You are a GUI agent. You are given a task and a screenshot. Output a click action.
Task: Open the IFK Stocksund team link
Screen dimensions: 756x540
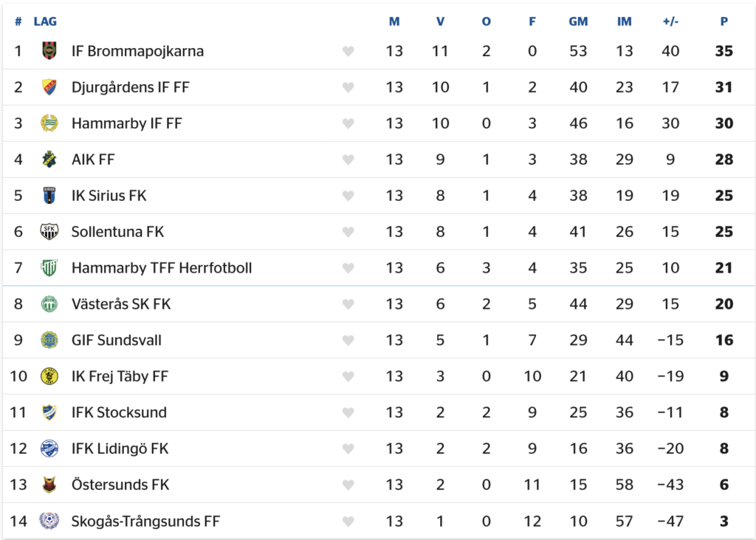(119, 413)
